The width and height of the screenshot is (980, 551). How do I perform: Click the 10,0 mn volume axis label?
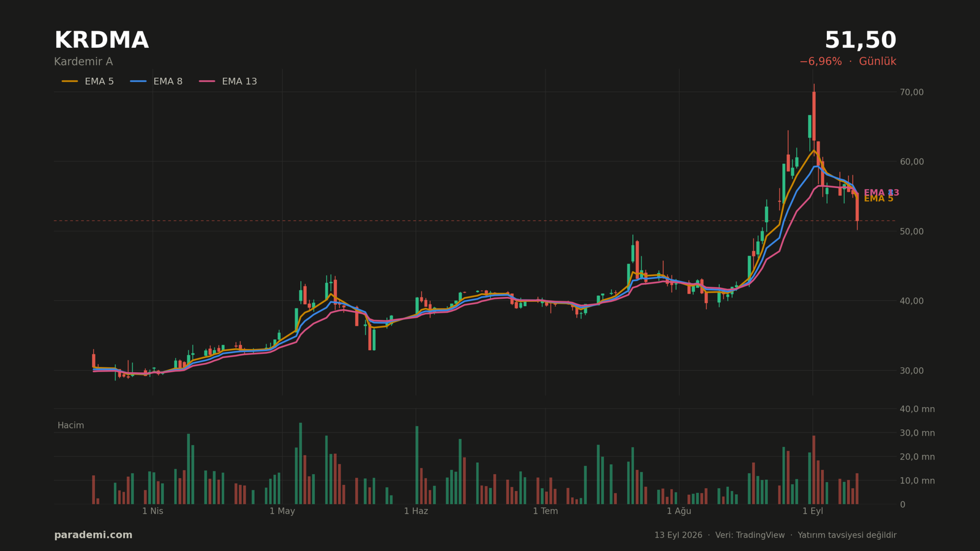coord(917,481)
